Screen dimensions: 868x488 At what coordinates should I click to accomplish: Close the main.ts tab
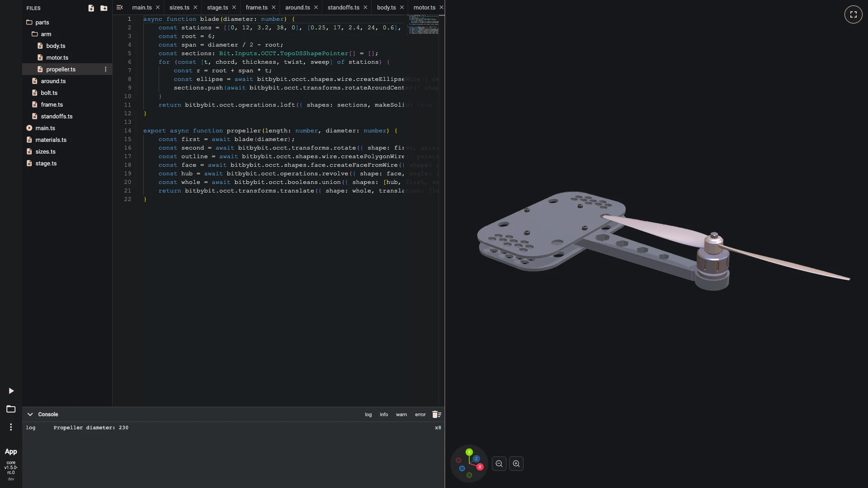tap(157, 8)
